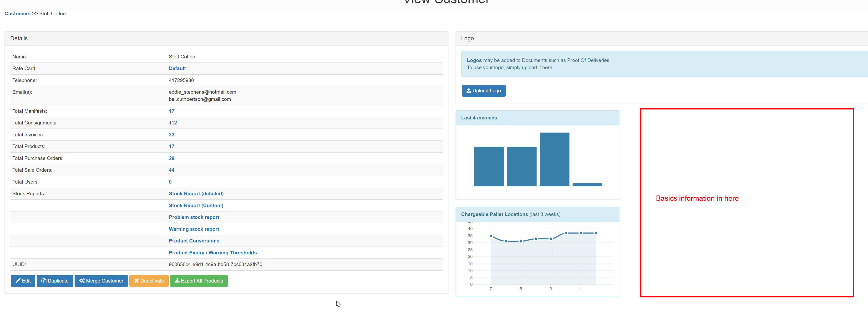The image size is (868, 324).
Task: Open the Customers breadcrumb link
Action: (x=18, y=14)
